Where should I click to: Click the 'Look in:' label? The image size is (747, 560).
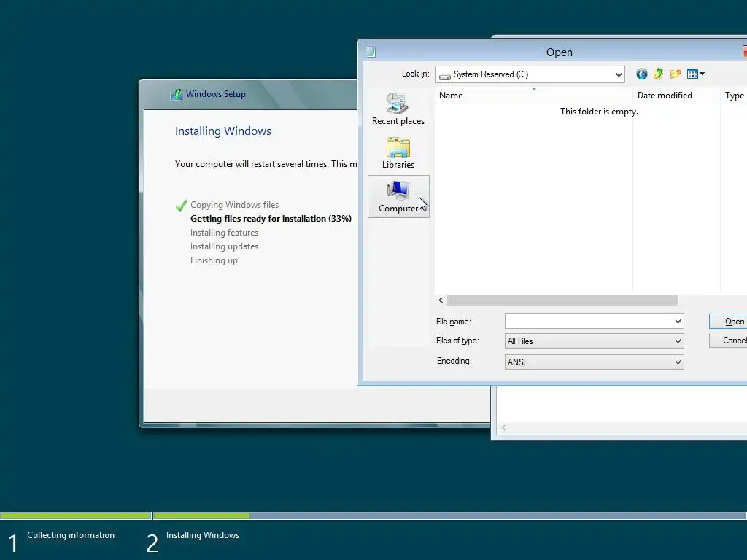pos(415,74)
